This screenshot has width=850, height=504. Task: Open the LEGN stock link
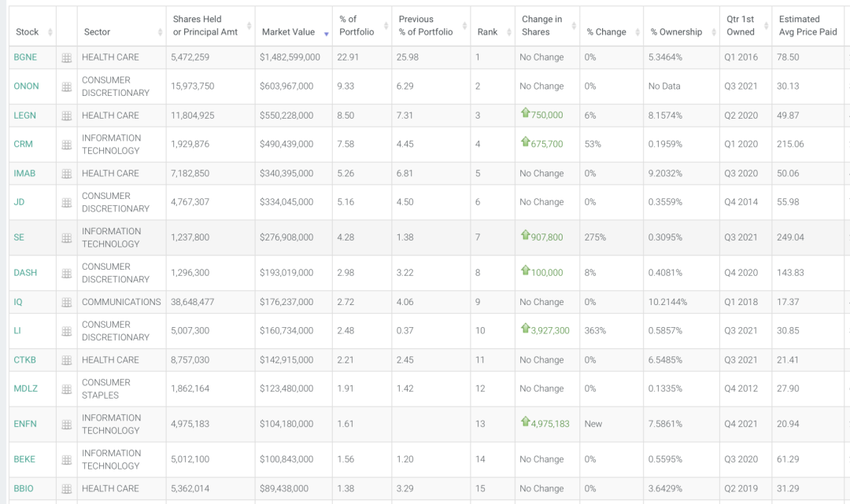coord(25,116)
